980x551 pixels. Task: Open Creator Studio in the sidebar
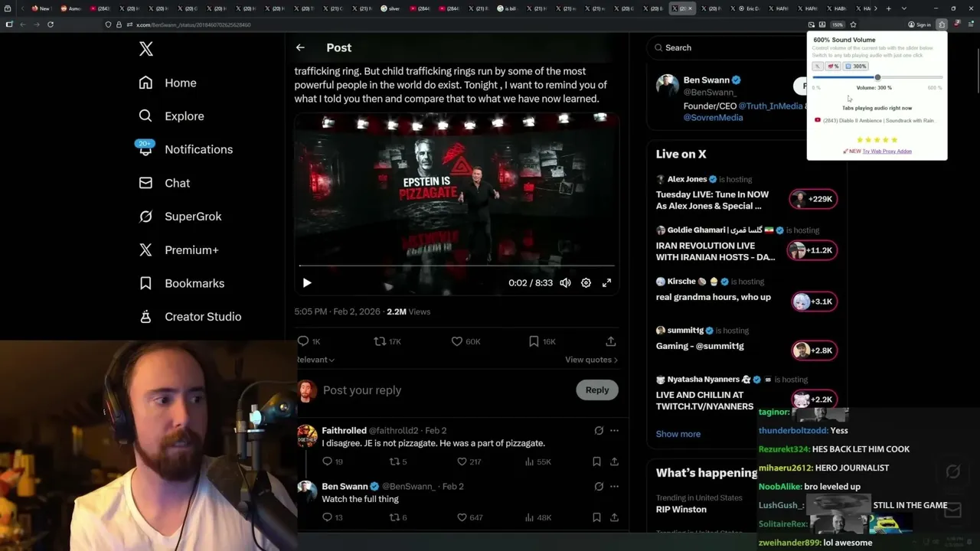tap(190, 317)
